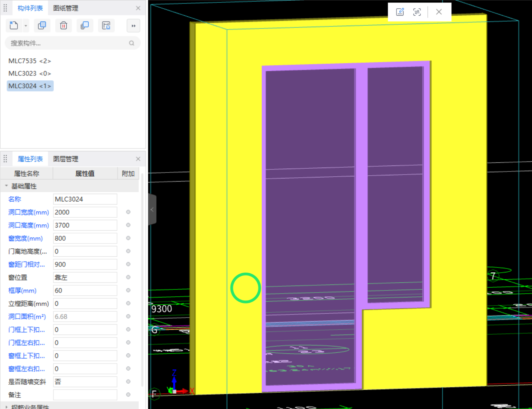Open 是否随墙变斜 value 否
The image size is (532, 409).
click(x=85, y=382)
